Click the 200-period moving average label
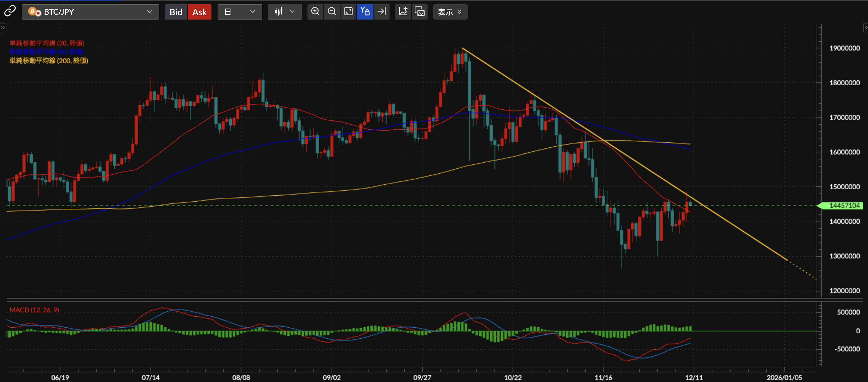This screenshot has width=868, height=382. click(49, 61)
